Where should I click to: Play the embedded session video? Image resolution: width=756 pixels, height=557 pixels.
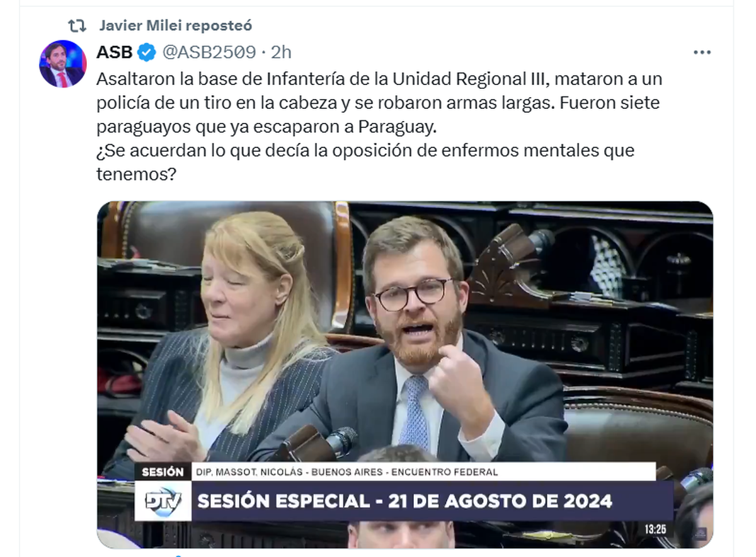(x=405, y=374)
